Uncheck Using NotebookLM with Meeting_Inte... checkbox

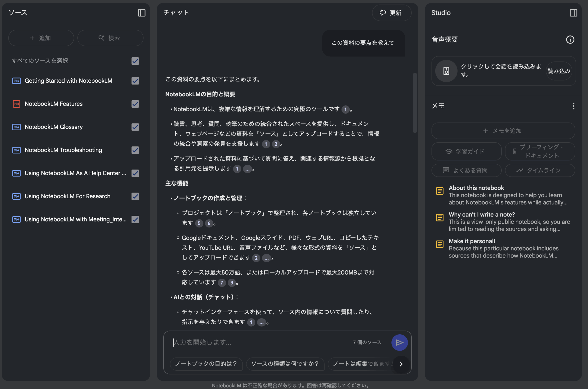point(135,219)
